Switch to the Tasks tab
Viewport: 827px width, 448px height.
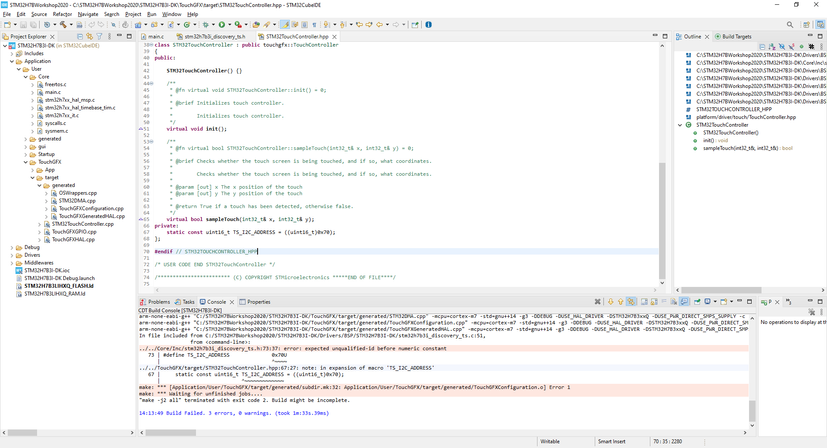click(185, 302)
